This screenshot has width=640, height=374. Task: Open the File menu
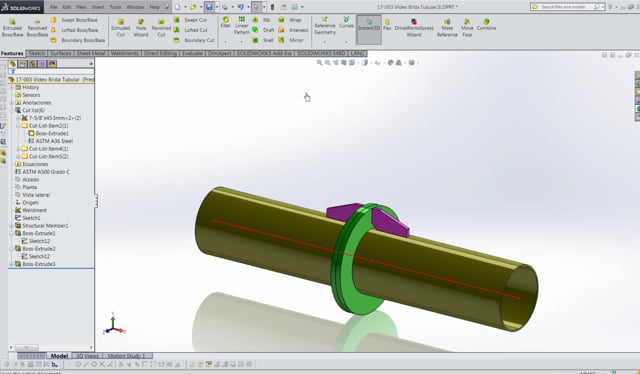pyautogui.click(x=54, y=7)
